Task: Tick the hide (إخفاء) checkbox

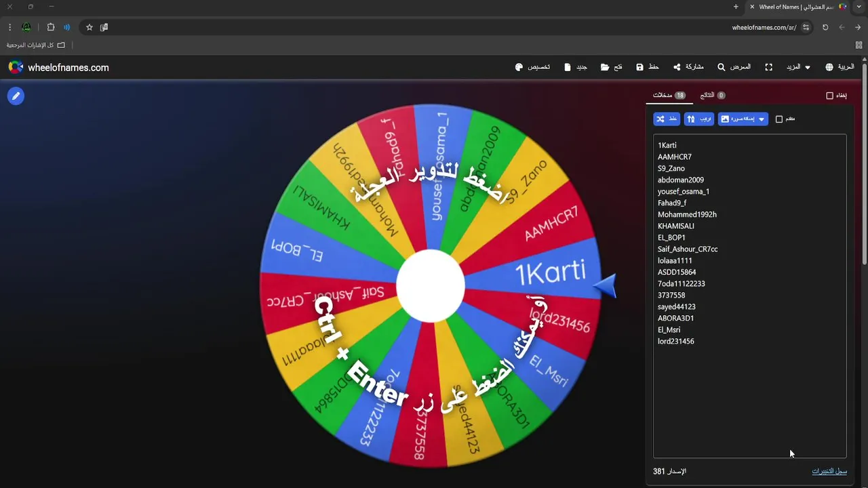Action: 829,96
